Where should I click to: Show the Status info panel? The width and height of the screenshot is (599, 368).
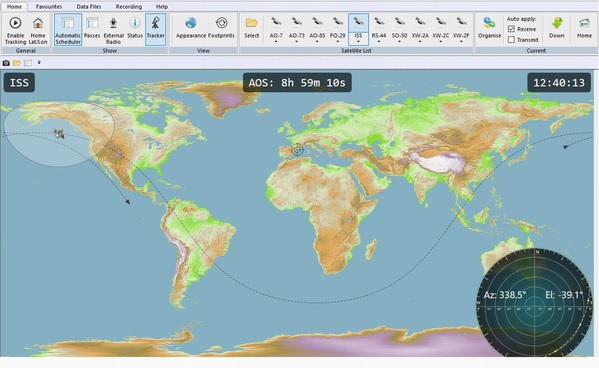[134, 29]
